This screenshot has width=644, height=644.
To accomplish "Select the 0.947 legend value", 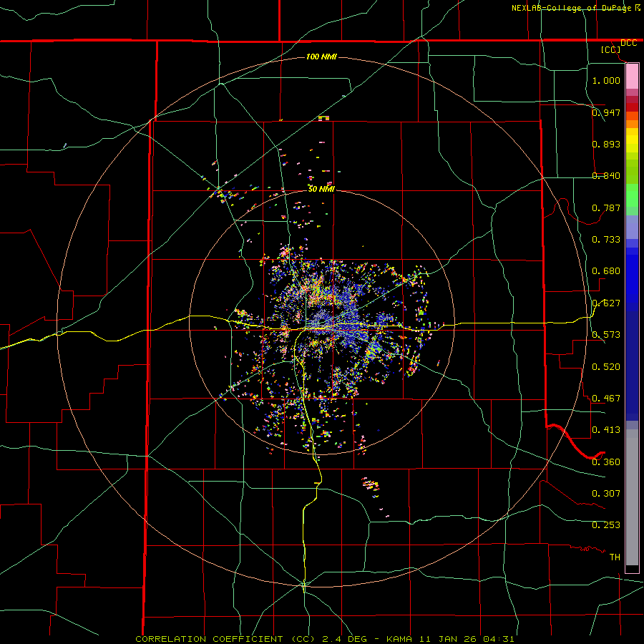I will (x=606, y=112).
